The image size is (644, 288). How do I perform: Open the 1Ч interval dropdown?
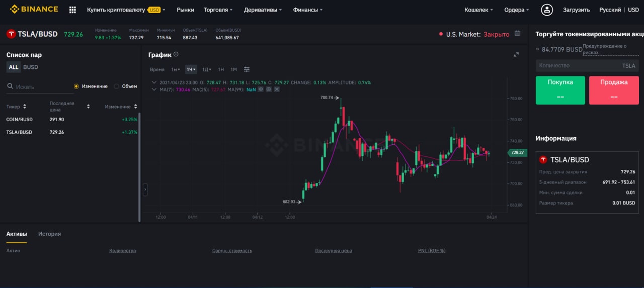click(191, 69)
